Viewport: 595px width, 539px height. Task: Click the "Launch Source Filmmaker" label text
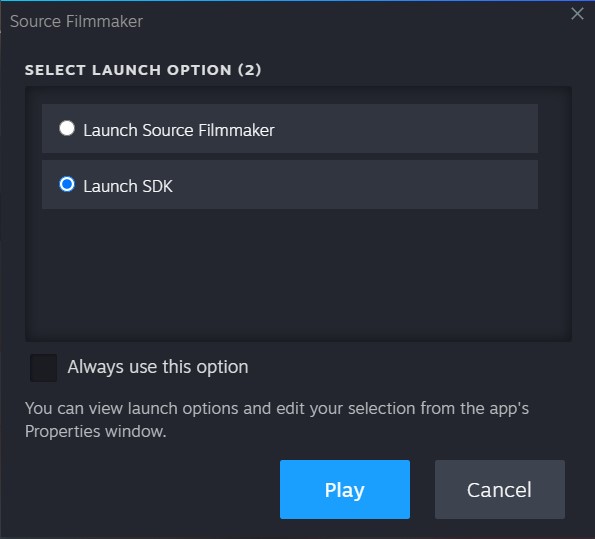click(179, 130)
